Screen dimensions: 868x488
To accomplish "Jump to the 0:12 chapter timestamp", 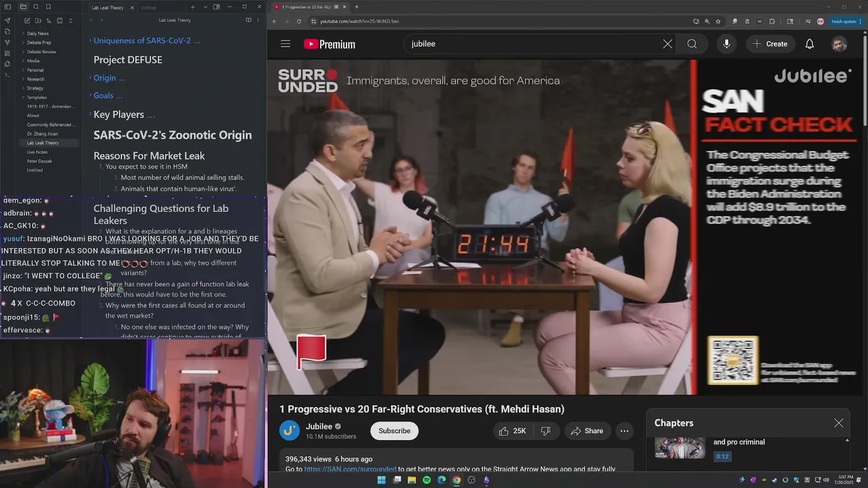I will [722, 456].
